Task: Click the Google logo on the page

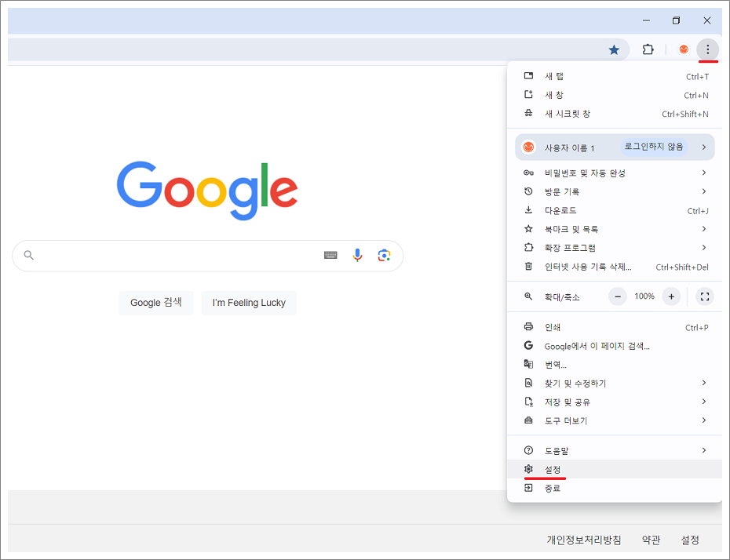Action: click(207, 191)
